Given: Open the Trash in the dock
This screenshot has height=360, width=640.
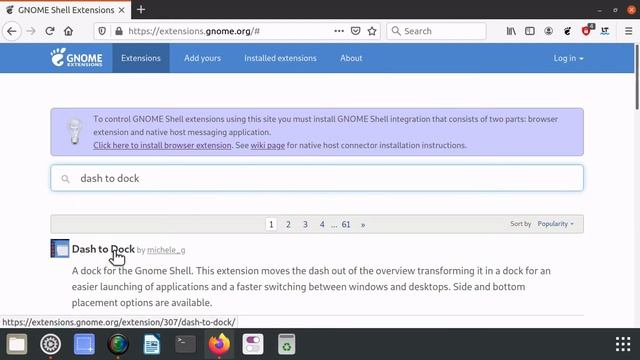Looking at the screenshot, I should [x=287, y=344].
